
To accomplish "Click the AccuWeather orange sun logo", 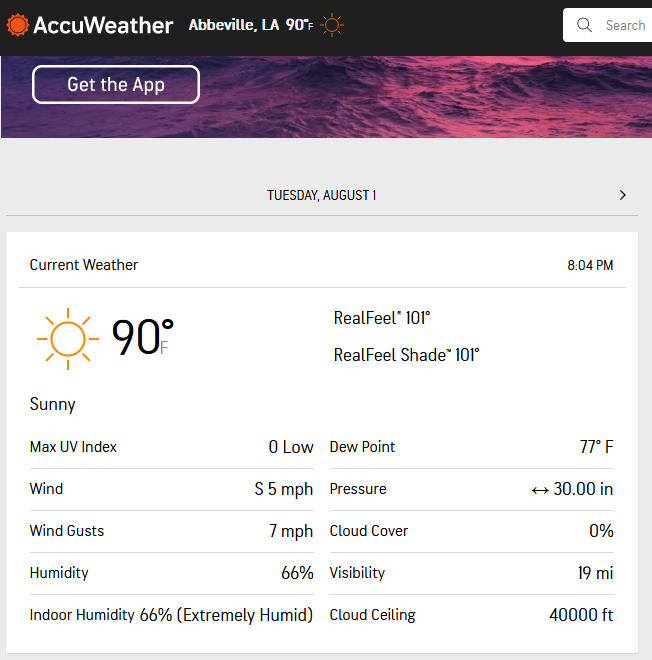I will (18, 25).
